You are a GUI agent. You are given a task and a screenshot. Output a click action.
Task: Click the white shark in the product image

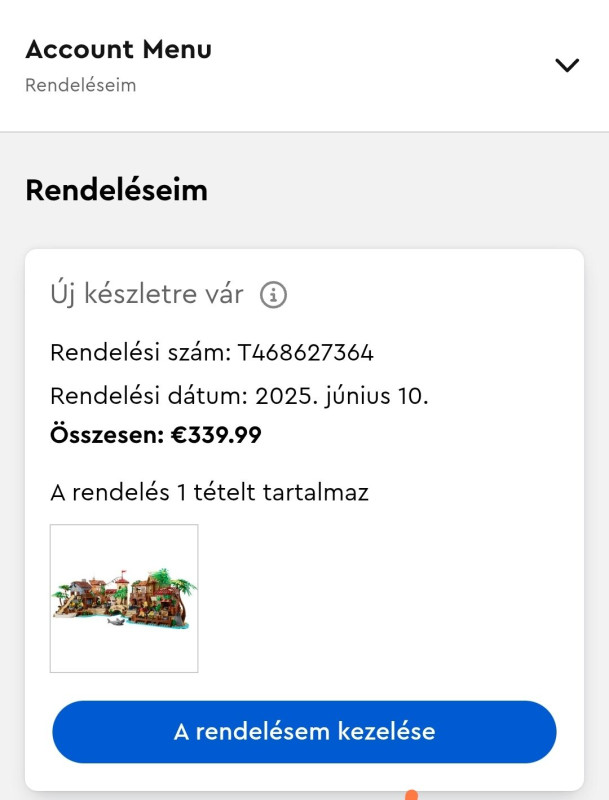pos(117,621)
